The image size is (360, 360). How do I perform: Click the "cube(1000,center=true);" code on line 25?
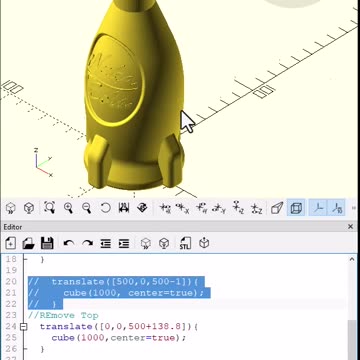[119, 338]
